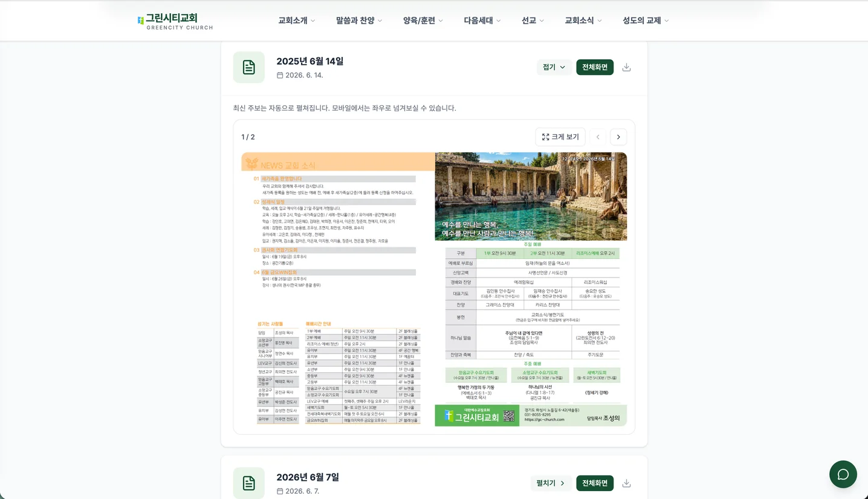Download the 2026년 6월 7일 bulletin
This screenshot has height=499, width=868.
626,483
